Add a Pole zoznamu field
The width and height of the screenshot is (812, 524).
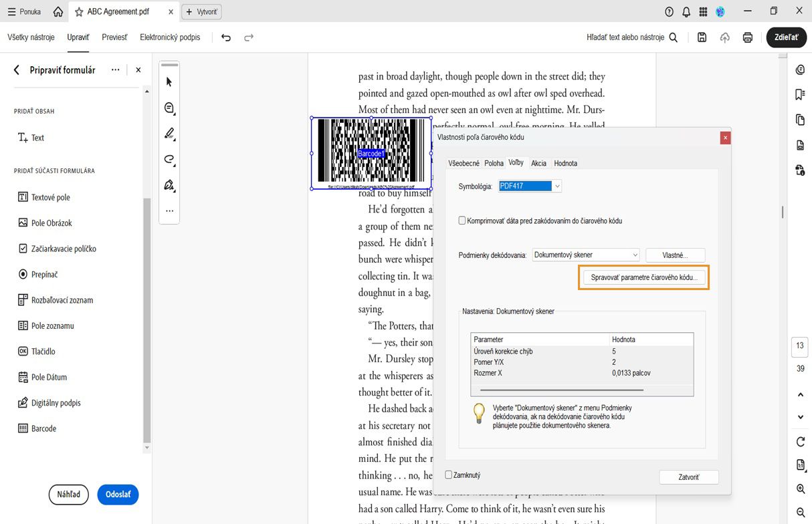[45, 325]
